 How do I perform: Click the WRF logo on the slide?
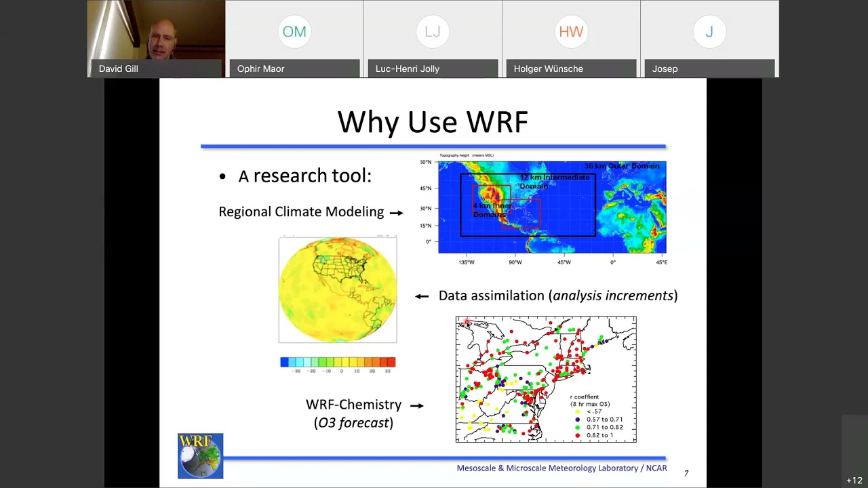pyautogui.click(x=200, y=456)
